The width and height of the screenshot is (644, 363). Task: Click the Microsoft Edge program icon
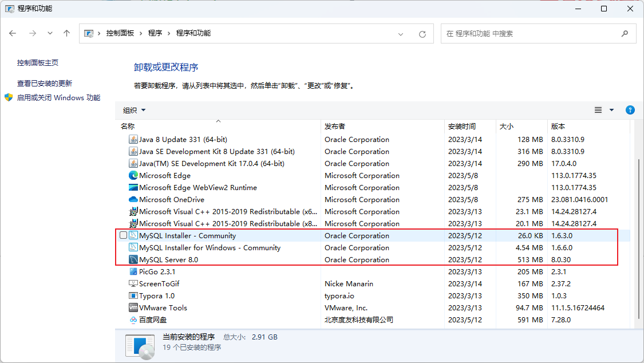pyautogui.click(x=133, y=176)
